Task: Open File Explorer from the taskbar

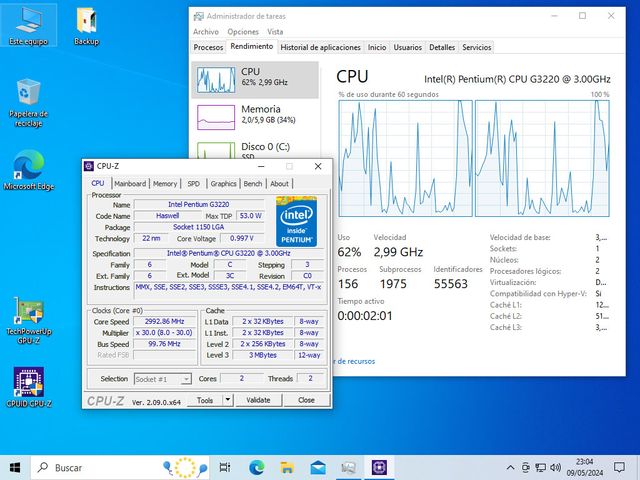Action: tap(287, 467)
